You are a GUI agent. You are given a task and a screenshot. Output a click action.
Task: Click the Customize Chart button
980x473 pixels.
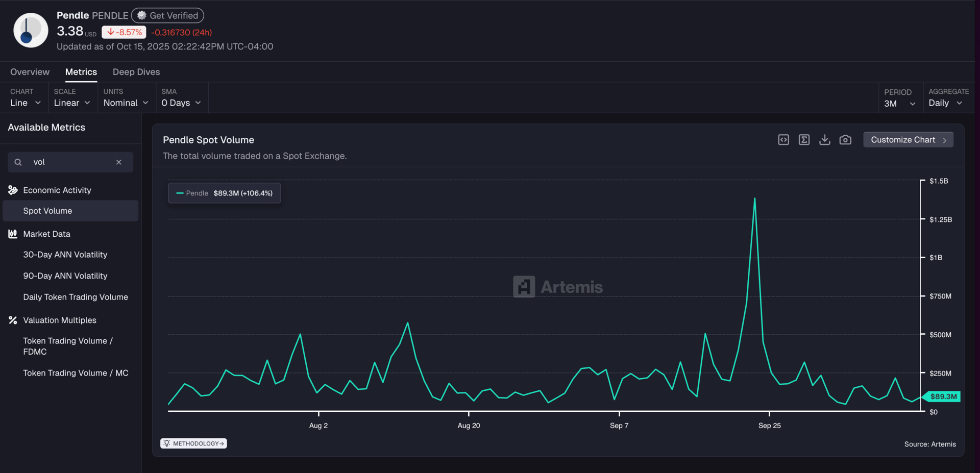pos(908,140)
